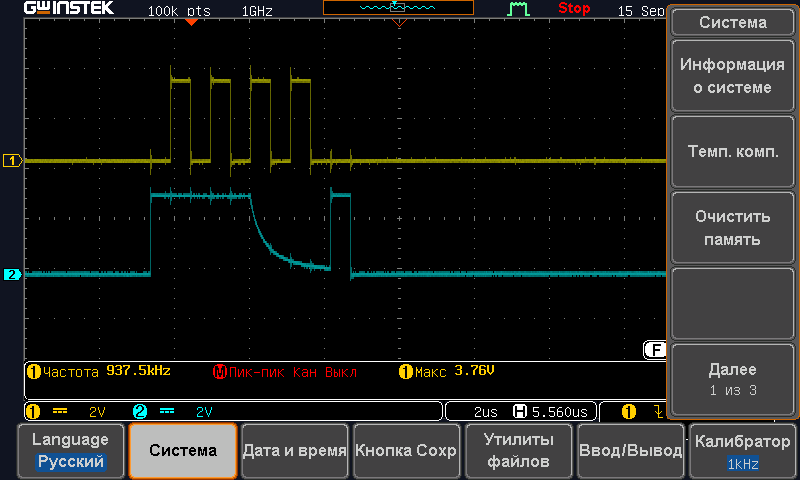Viewport: 800px width, 480px height.
Task: Open the Кнопка Сохр menu
Action: click(x=406, y=450)
